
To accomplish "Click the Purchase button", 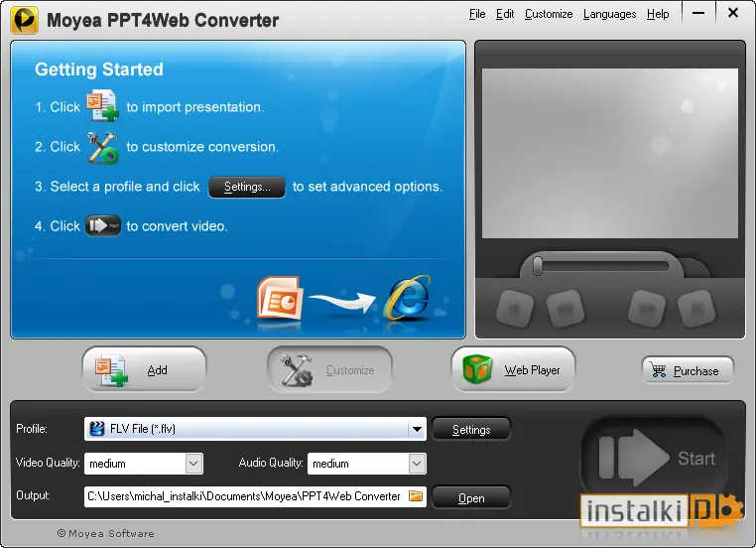I will click(688, 370).
